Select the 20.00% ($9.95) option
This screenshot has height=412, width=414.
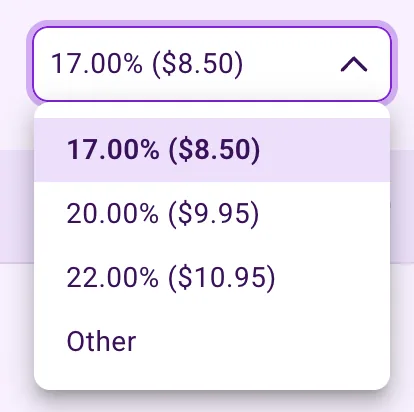212,213
